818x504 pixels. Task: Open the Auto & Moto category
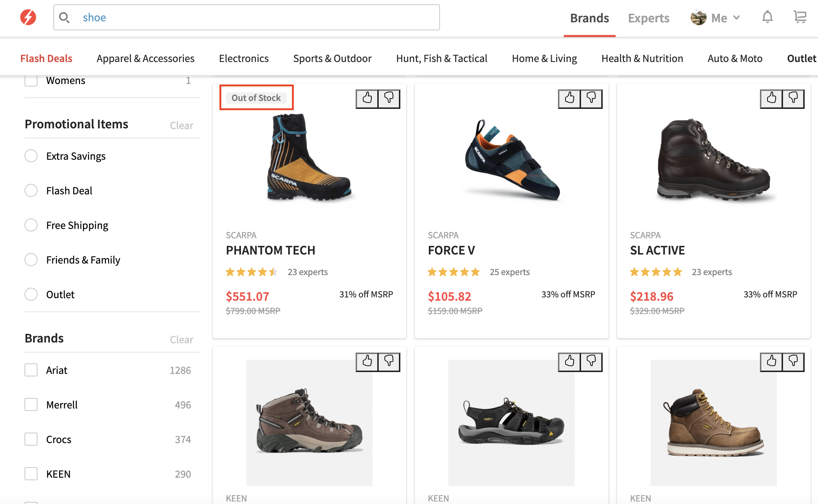735,58
